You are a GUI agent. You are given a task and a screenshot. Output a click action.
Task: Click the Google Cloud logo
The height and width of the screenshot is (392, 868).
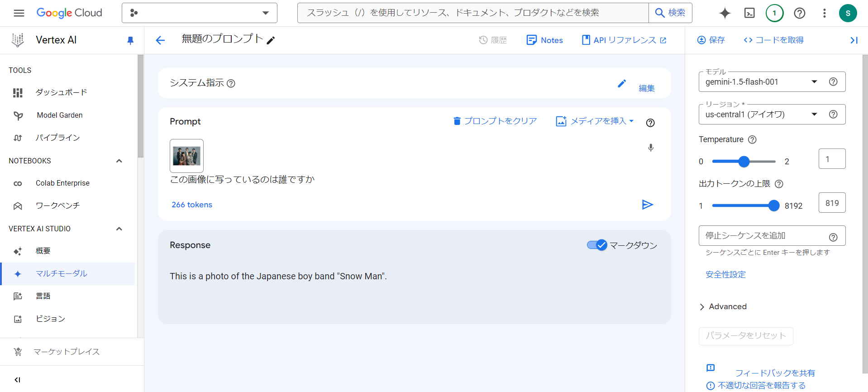[x=69, y=13]
